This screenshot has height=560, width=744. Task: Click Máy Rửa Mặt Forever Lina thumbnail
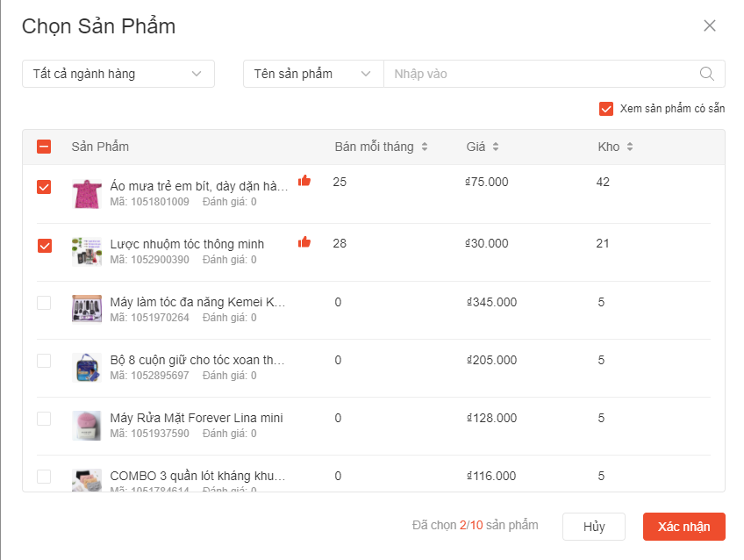(87, 425)
